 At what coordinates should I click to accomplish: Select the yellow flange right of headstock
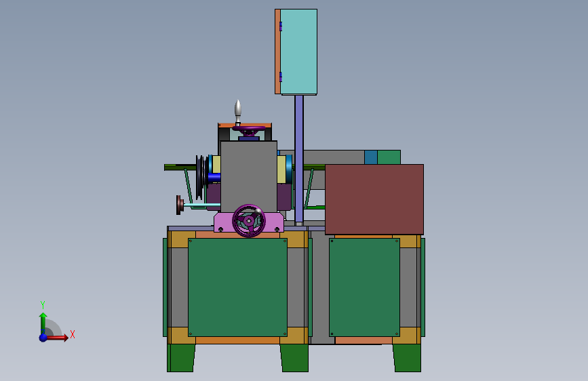[281, 169]
